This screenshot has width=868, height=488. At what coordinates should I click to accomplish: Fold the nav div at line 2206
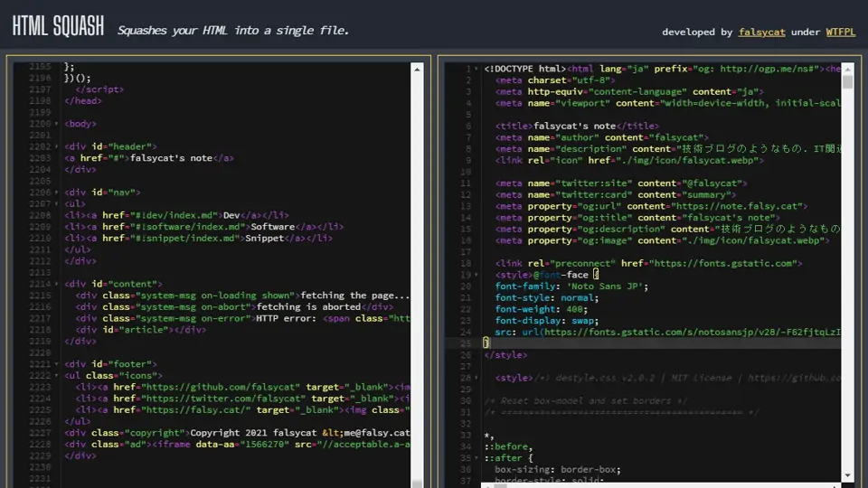tap(56, 192)
